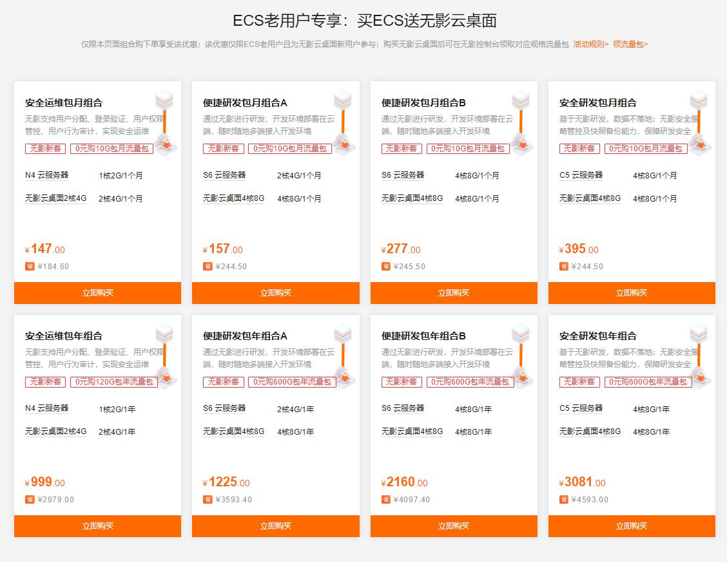Click 无影云桌面2核4G in 安全运维包月组合
Viewport: 727px width, 588px height.
(x=55, y=198)
